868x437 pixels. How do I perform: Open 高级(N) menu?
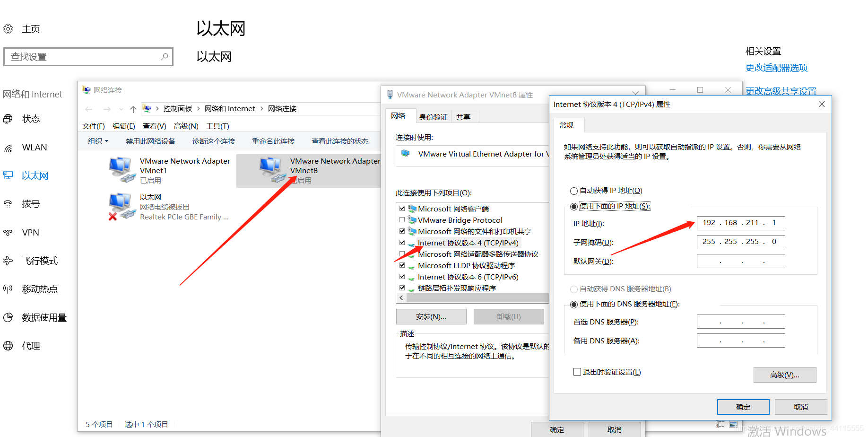[x=186, y=126]
